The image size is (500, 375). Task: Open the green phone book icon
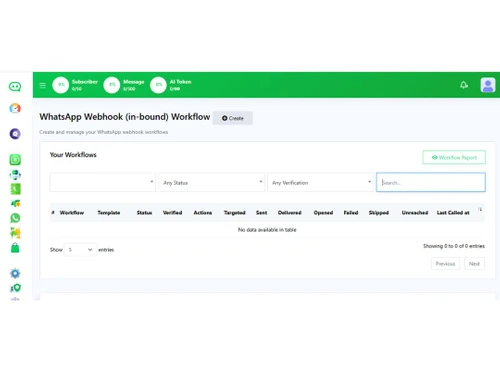(15, 189)
